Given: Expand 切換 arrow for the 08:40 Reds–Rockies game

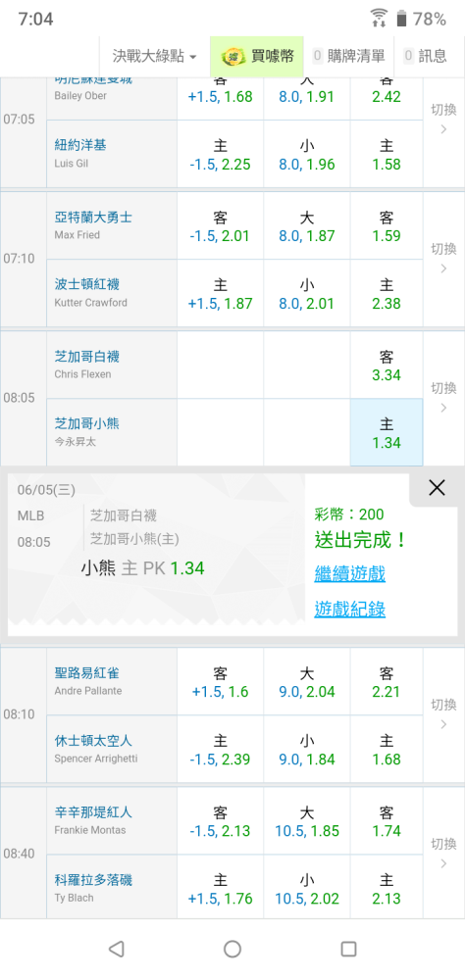Looking at the screenshot, I should [443, 854].
